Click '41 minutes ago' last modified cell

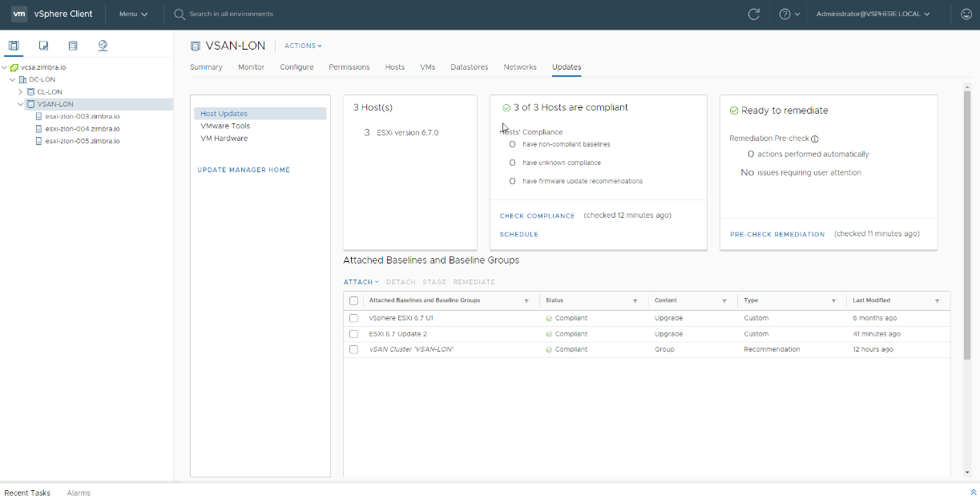click(877, 334)
